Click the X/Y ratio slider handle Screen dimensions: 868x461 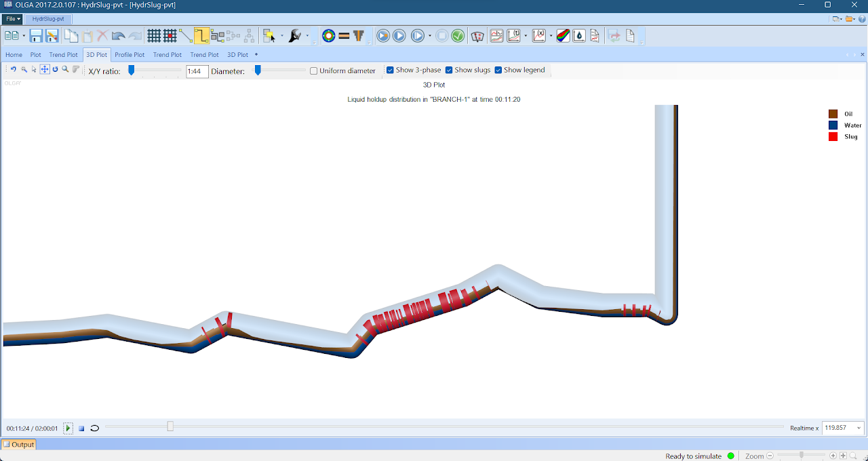click(x=132, y=70)
